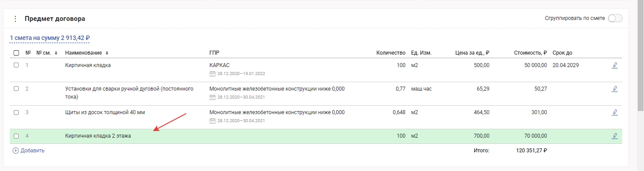Click calendar icon in row 2 date range
The height and width of the screenshot is (171, 644).
[x=212, y=97]
